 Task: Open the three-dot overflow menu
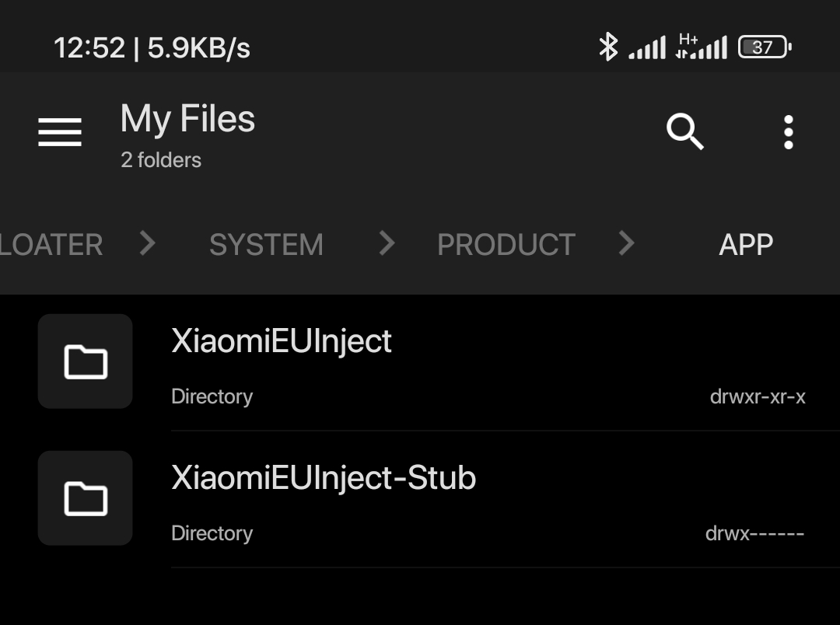click(788, 132)
